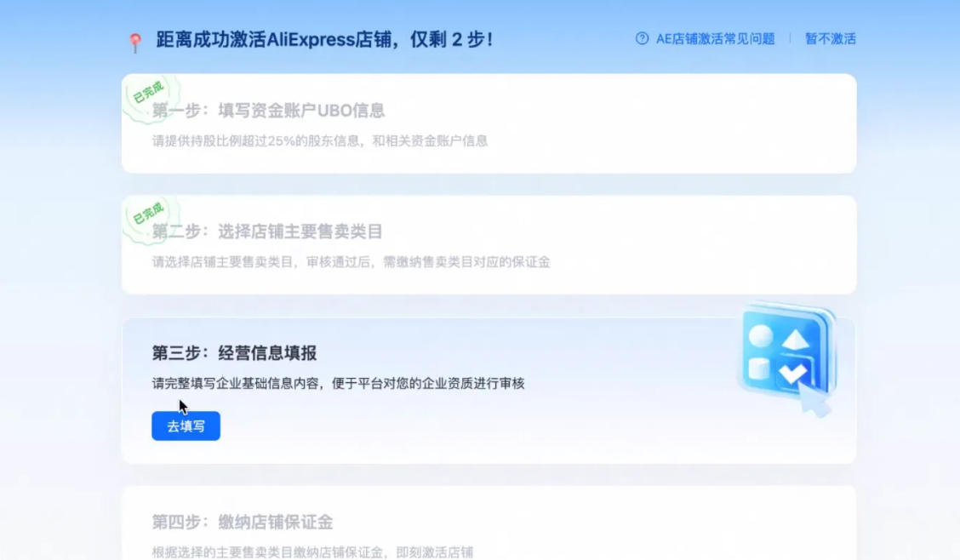Click the help question-mark icon
The height and width of the screenshot is (560, 960).
(x=642, y=38)
